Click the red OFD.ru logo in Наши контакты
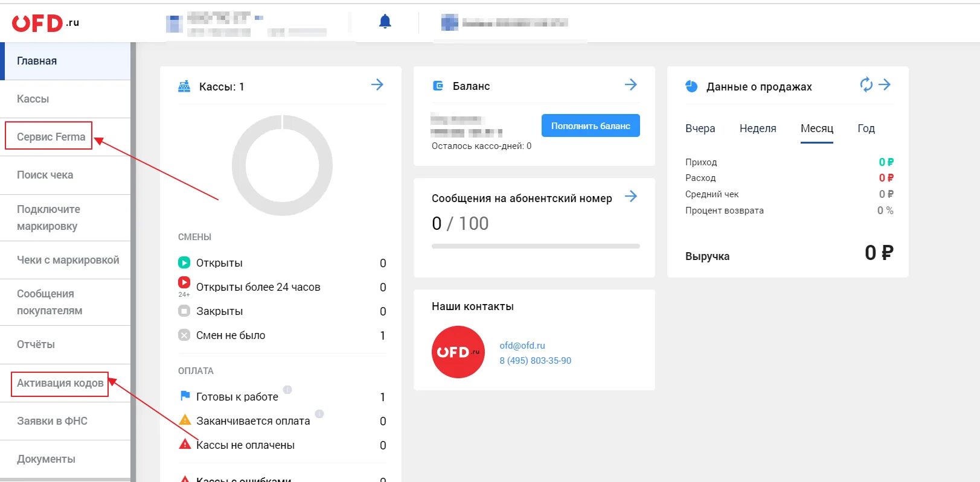The height and width of the screenshot is (482, 980). click(x=458, y=352)
